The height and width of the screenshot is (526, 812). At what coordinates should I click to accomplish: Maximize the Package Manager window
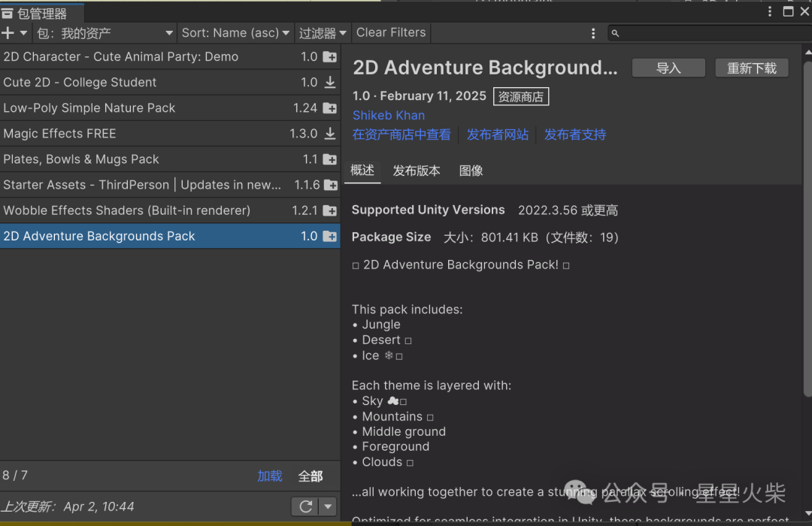(x=788, y=11)
